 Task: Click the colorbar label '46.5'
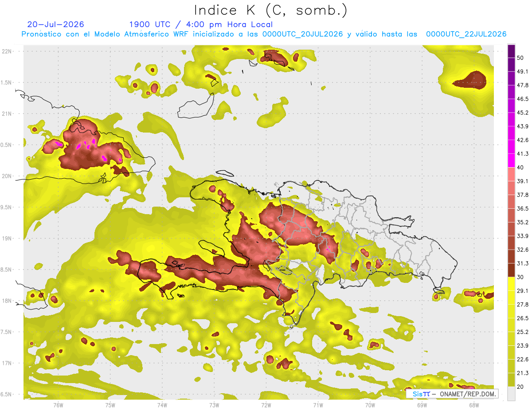[523, 99]
